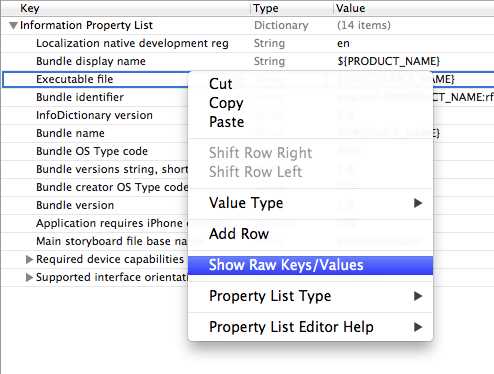Click the Dictionary type cell
494x374 pixels.
click(x=281, y=26)
